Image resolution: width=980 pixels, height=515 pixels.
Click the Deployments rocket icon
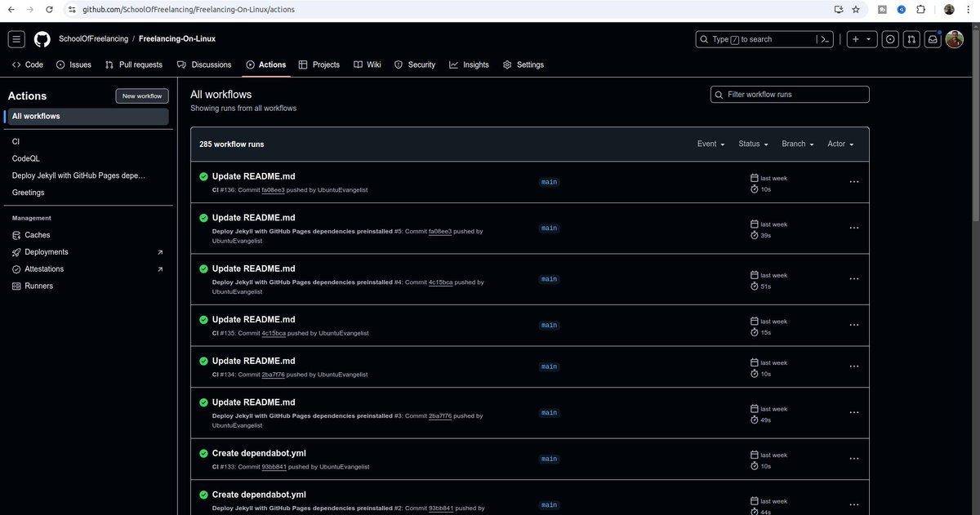click(x=16, y=252)
